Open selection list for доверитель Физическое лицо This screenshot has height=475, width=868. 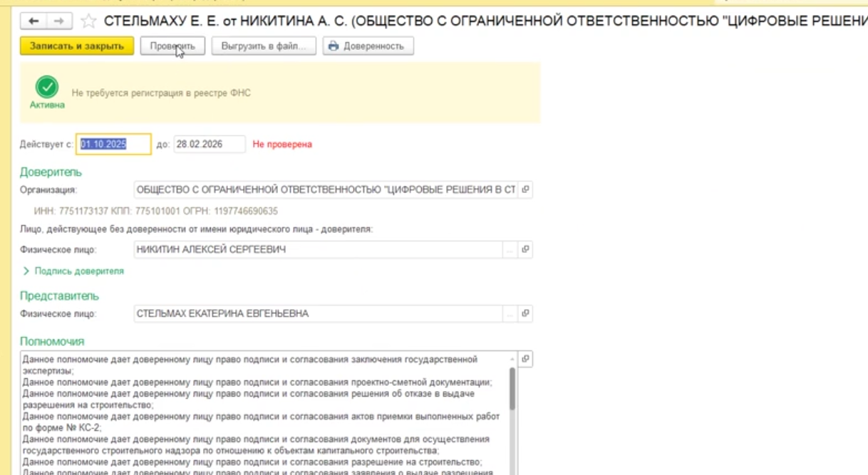click(510, 250)
